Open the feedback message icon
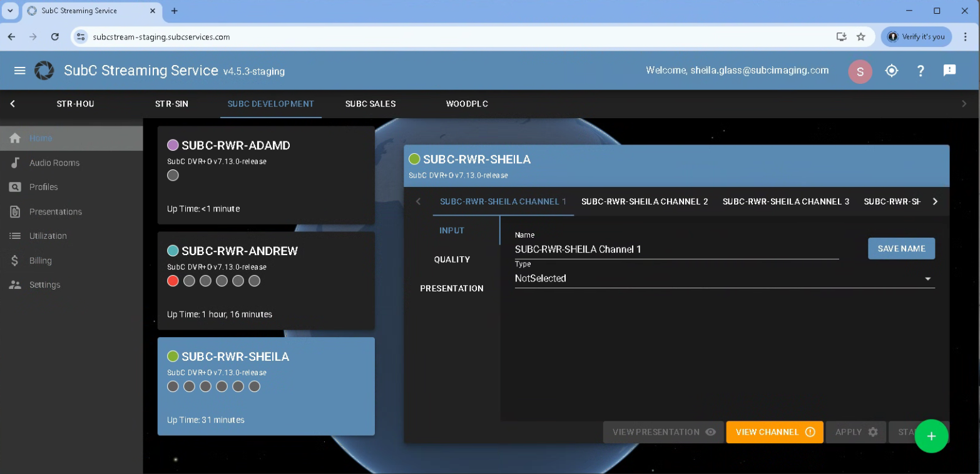 pos(949,71)
